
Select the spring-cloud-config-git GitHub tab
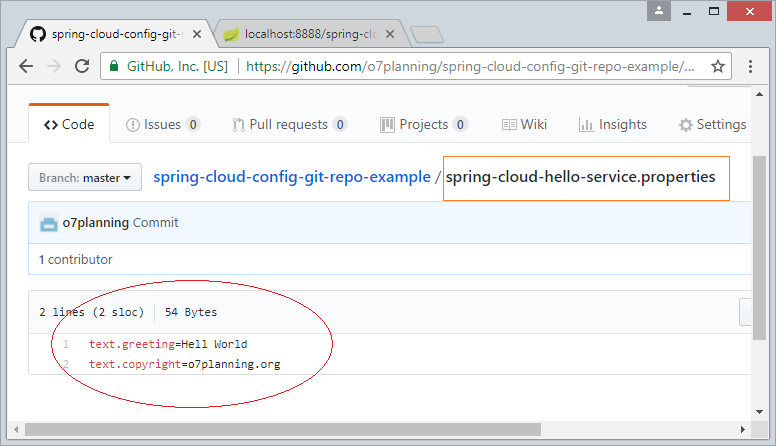tap(116, 34)
